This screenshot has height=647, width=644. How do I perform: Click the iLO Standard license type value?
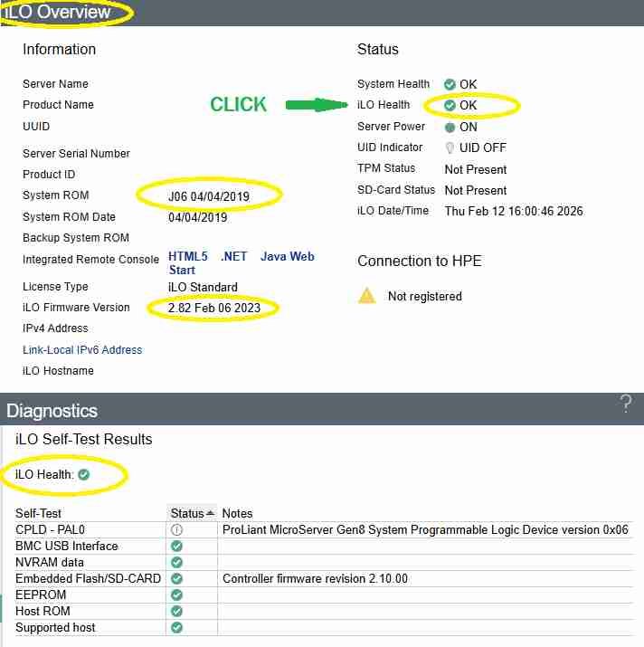(203, 287)
